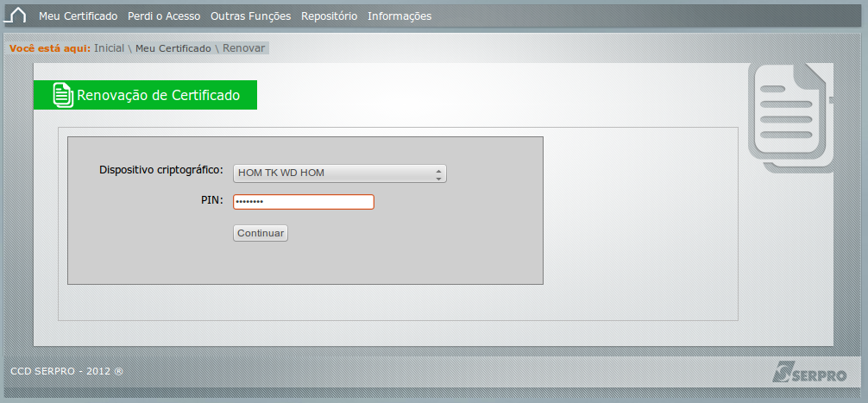Open the Outras Funções menu
The width and height of the screenshot is (868, 403).
pyautogui.click(x=251, y=16)
